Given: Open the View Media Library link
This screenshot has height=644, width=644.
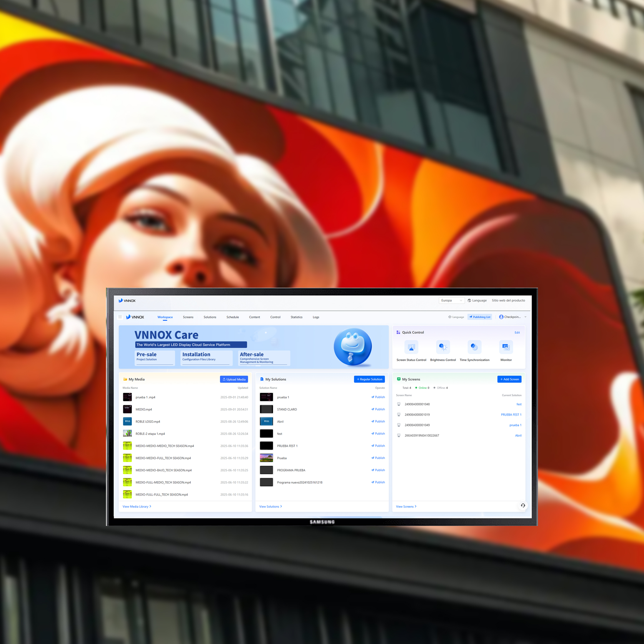Looking at the screenshot, I should pos(137,506).
